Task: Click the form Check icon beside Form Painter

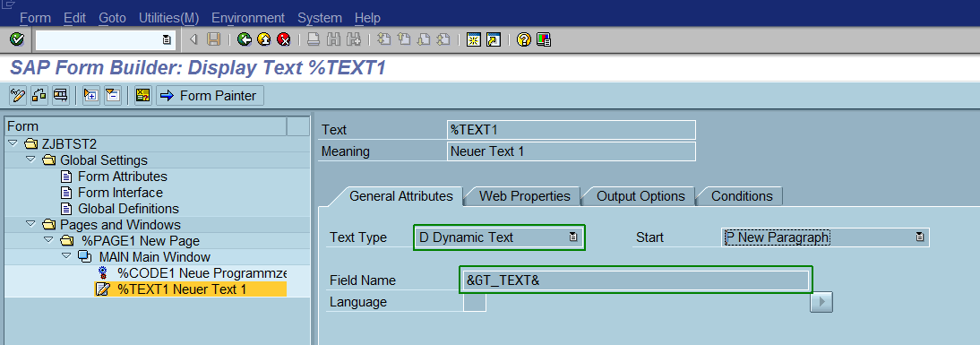Action: click(x=143, y=96)
